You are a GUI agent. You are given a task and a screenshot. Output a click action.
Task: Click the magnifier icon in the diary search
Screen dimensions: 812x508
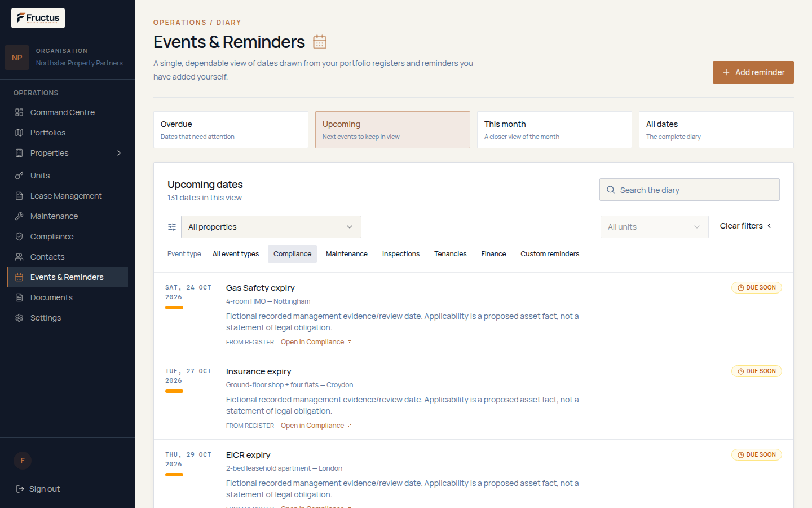611,190
